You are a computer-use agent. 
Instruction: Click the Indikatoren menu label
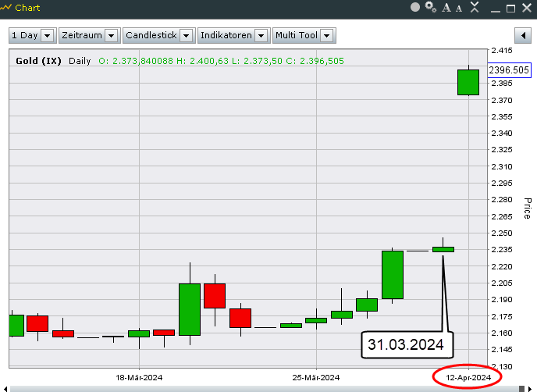(226, 35)
